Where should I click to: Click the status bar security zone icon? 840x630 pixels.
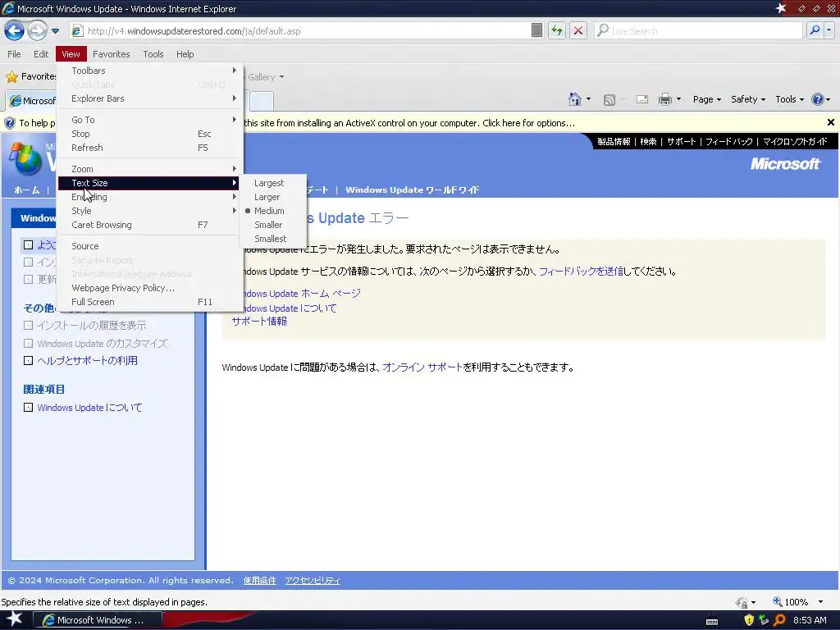click(742, 602)
